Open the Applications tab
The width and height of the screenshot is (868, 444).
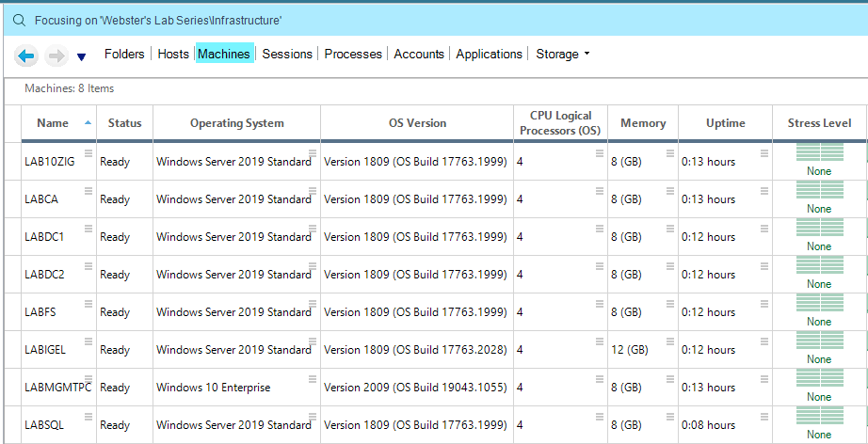(x=489, y=55)
